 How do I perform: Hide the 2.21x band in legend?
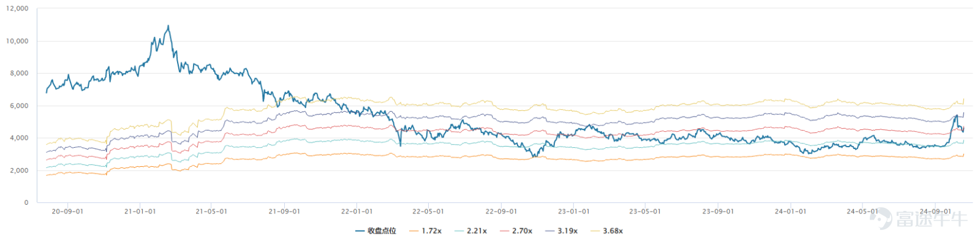pyautogui.click(x=471, y=231)
